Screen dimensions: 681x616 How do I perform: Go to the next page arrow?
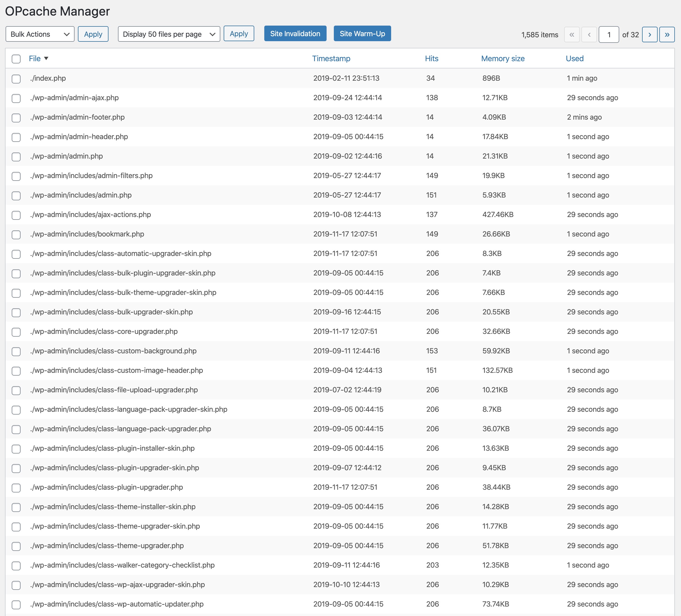coord(649,35)
